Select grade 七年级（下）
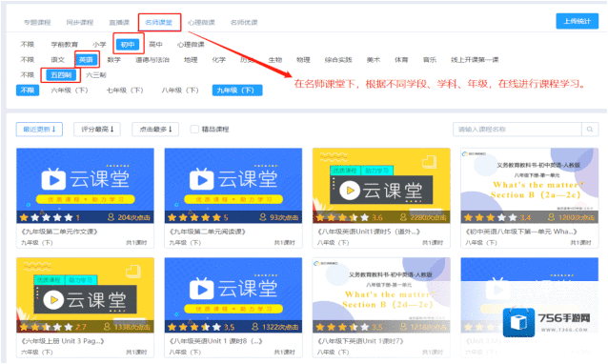The width and height of the screenshot is (608, 364). (x=125, y=91)
